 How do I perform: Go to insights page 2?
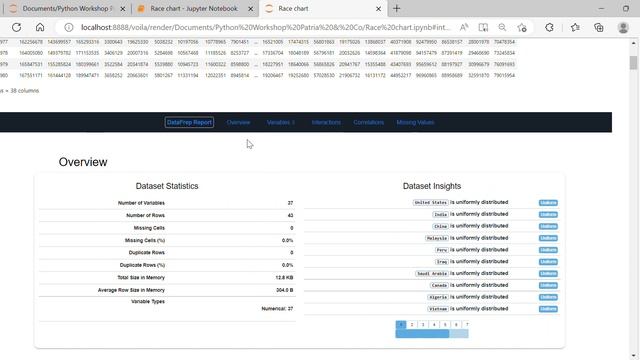coord(412,324)
